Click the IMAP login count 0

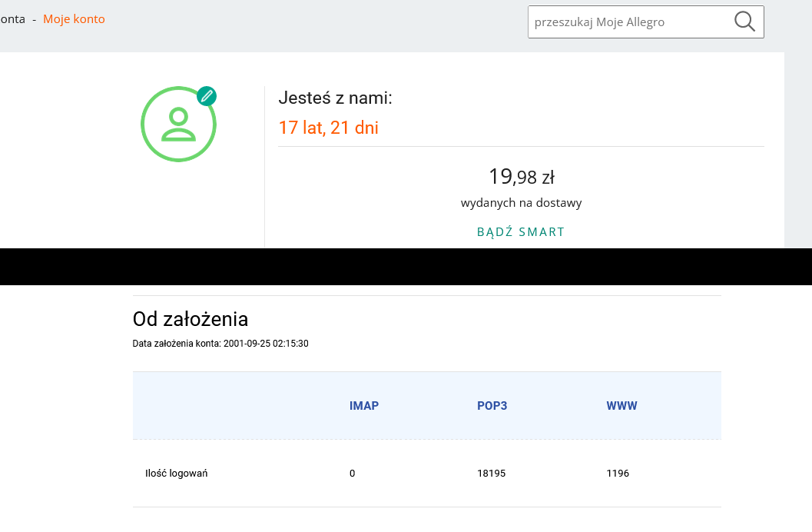tap(353, 474)
